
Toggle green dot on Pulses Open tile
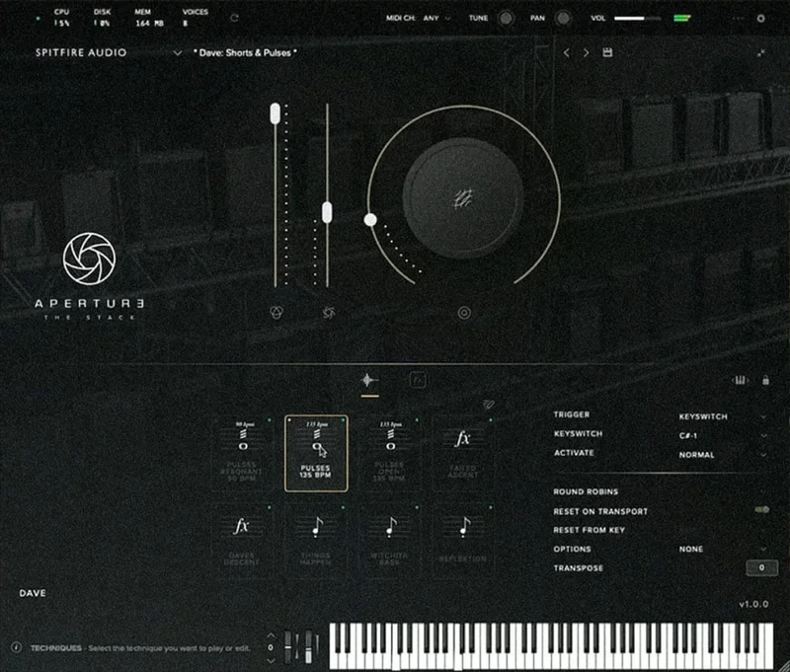(x=417, y=419)
